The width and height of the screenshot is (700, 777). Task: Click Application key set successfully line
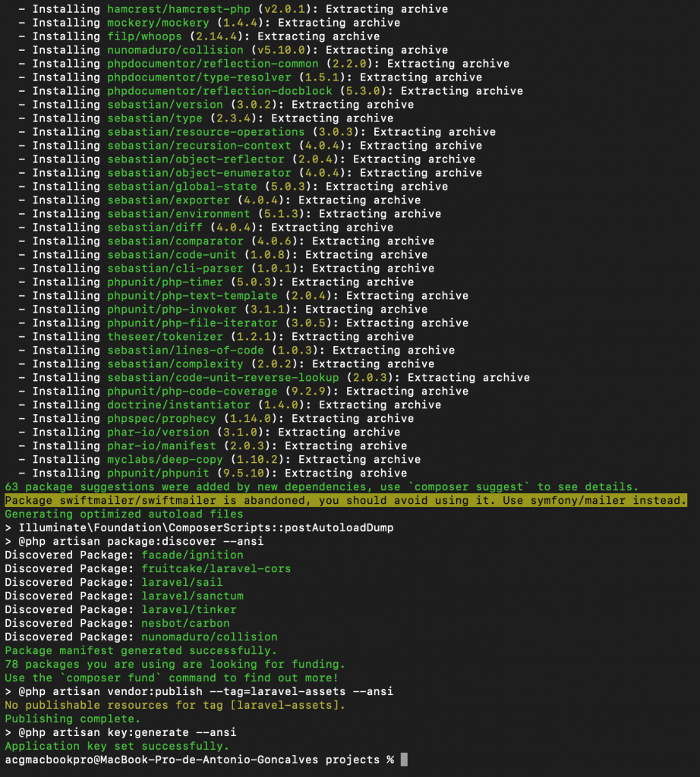[117, 746]
